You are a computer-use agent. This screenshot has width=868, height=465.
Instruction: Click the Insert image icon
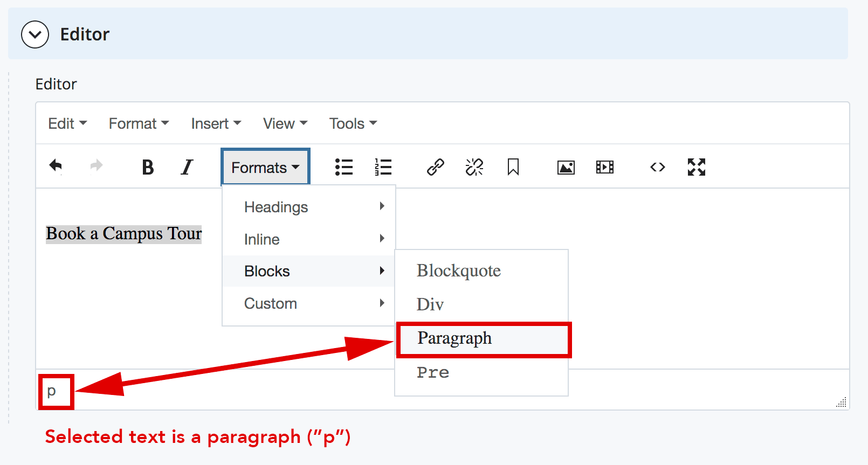click(x=566, y=168)
